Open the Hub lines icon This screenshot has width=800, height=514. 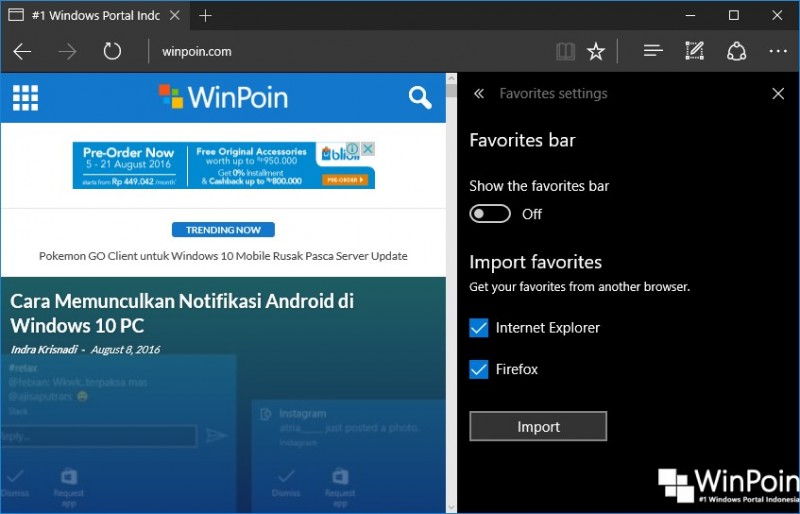pos(653,51)
